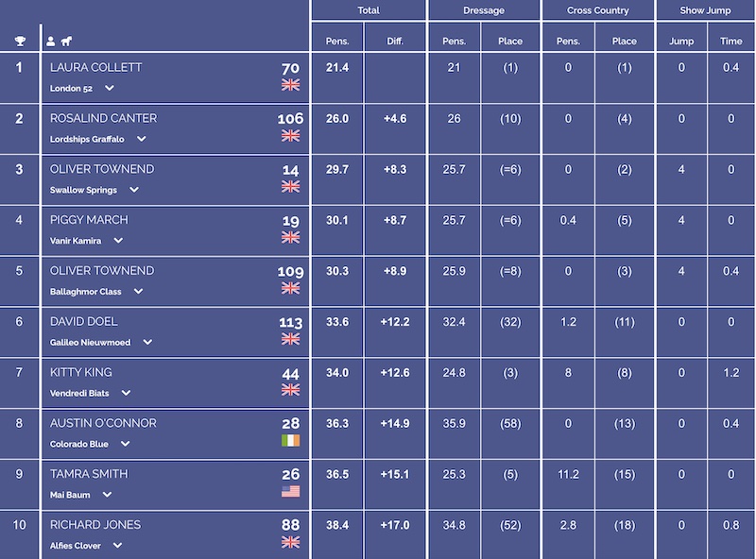Click the horse icon in header

[x=66, y=41]
